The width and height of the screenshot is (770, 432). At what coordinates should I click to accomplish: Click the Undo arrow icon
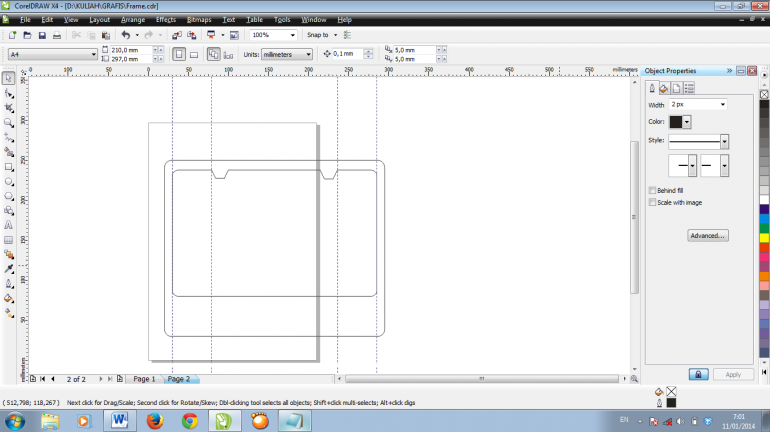[126, 35]
